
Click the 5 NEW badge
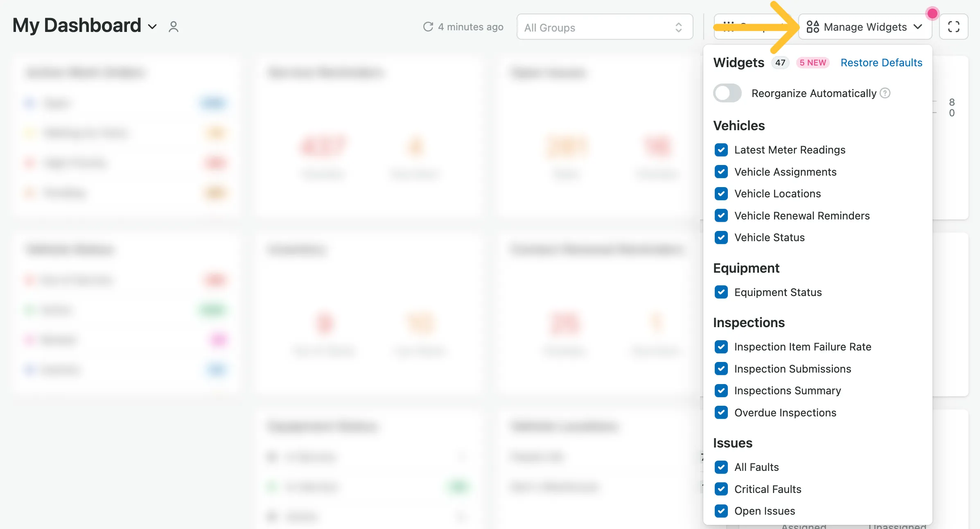coord(813,62)
